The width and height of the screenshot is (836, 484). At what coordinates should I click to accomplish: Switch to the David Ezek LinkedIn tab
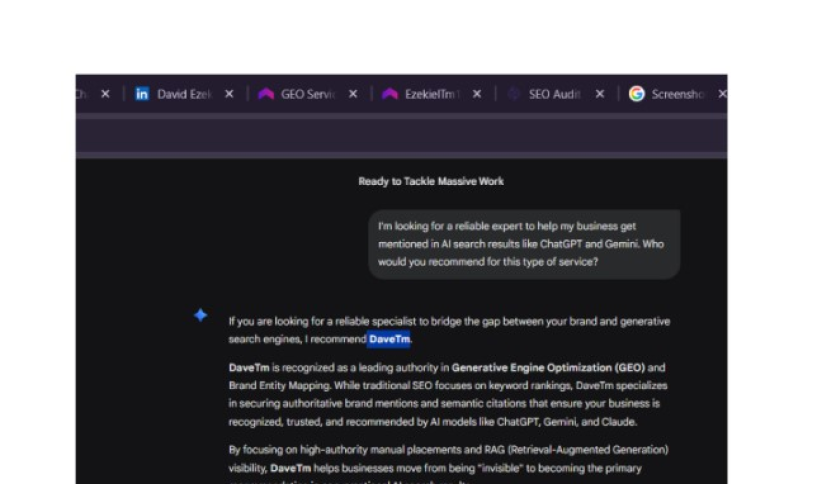184,94
